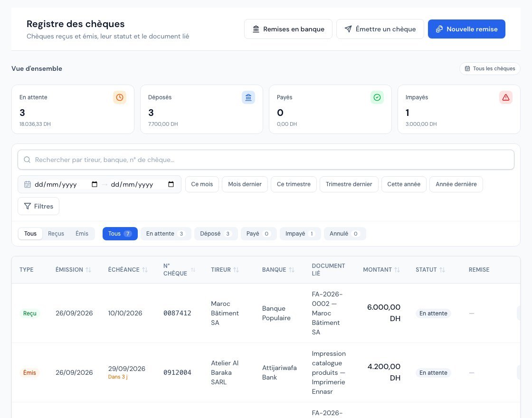Open Remises en banque page
Viewport: 532px width, 418px height.
[x=288, y=29]
